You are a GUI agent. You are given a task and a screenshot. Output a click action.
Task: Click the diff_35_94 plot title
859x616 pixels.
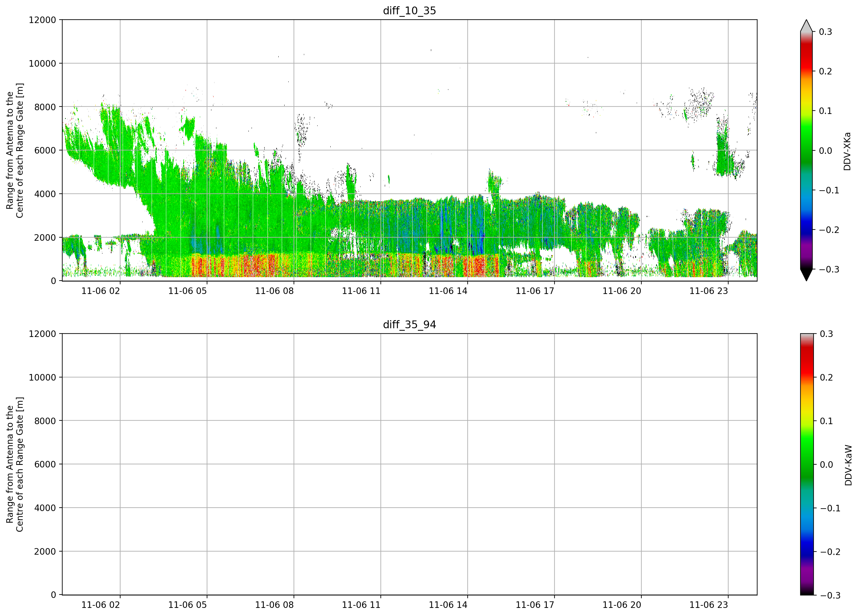409,325
